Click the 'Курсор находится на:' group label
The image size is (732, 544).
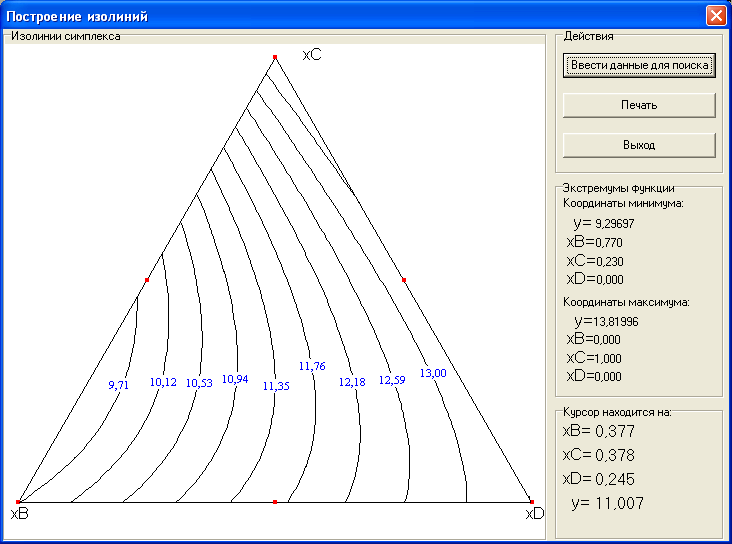point(617,412)
